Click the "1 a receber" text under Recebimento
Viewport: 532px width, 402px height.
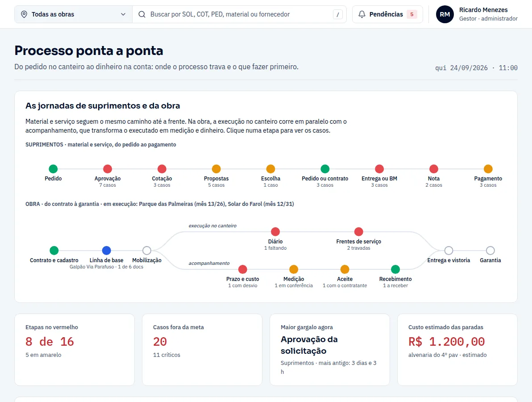pyautogui.click(x=395, y=285)
